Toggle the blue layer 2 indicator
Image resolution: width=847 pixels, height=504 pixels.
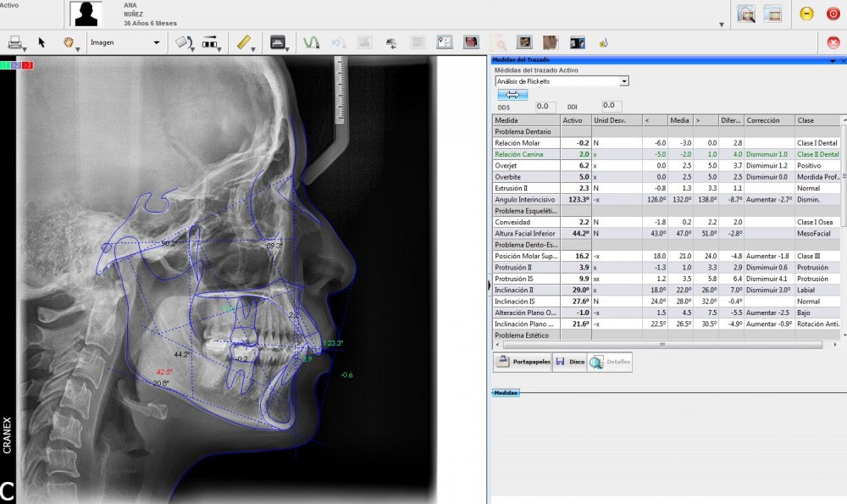17,65
